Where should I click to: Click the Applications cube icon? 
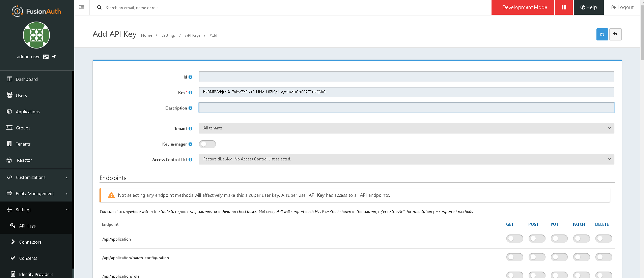[x=9, y=112]
